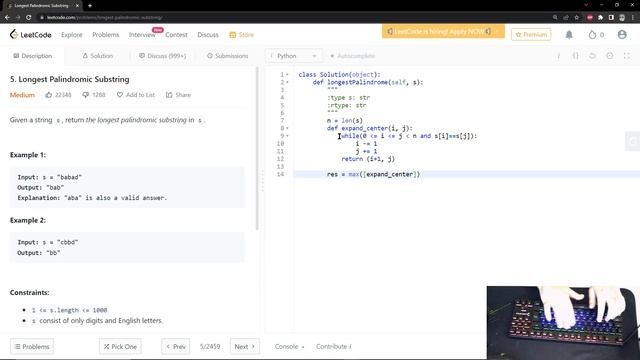Open the Problems nav link

pyautogui.click(x=106, y=35)
